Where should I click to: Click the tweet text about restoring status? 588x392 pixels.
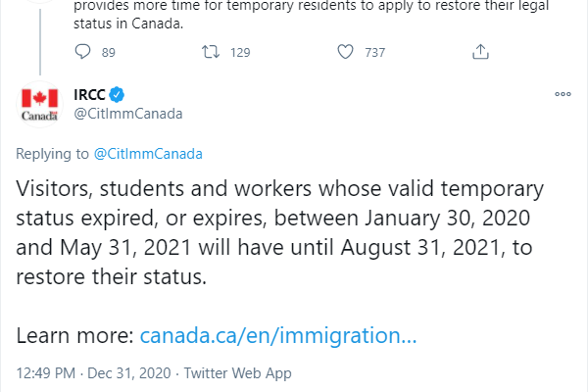[x=274, y=232]
